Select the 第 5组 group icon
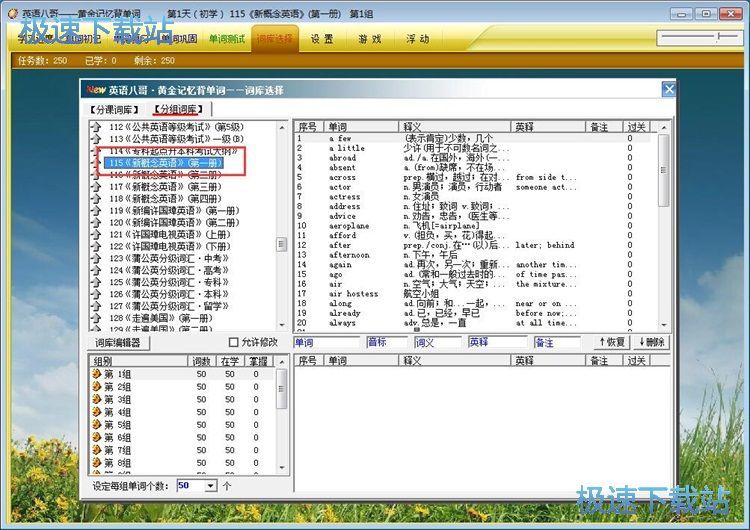The height and width of the screenshot is (530, 750). tap(97, 425)
